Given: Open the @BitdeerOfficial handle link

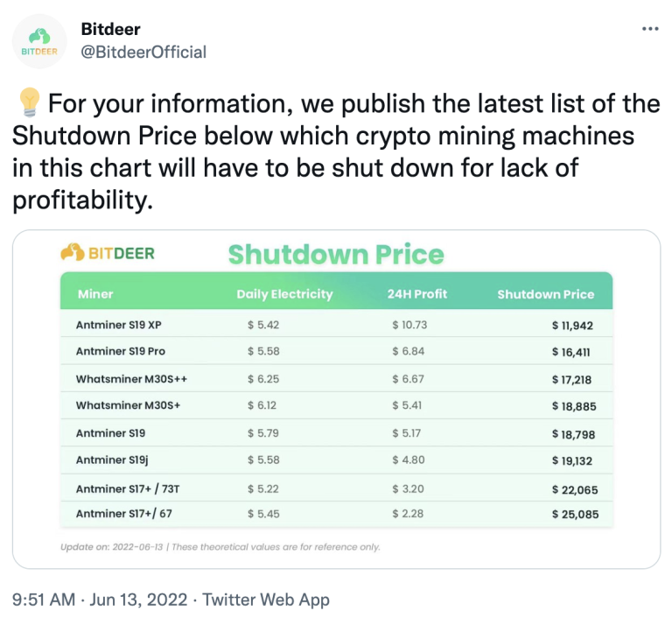Looking at the screenshot, I should [143, 52].
